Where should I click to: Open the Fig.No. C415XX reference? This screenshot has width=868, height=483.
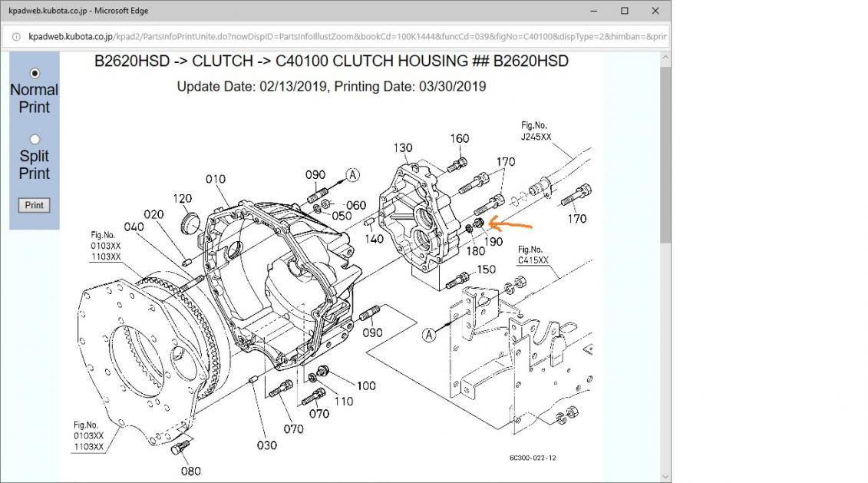pyautogui.click(x=533, y=255)
